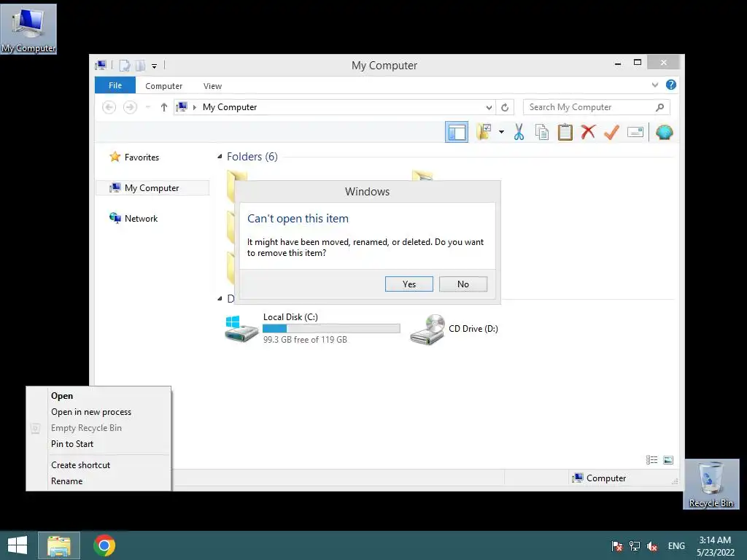Launch Google Chrome from taskbar
Screen dimensions: 747x560
click(104, 545)
